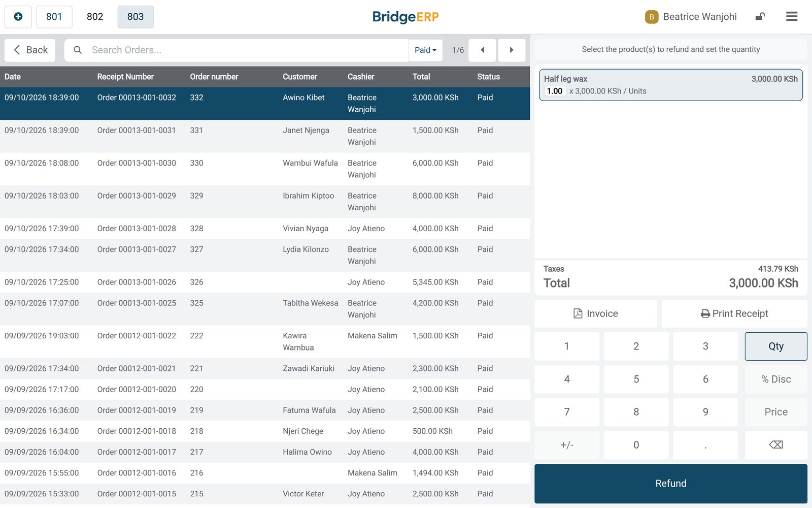This screenshot has height=508, width=812.
Task: Click the 1.00 quantity box
Action: click(x=555, y=91)
